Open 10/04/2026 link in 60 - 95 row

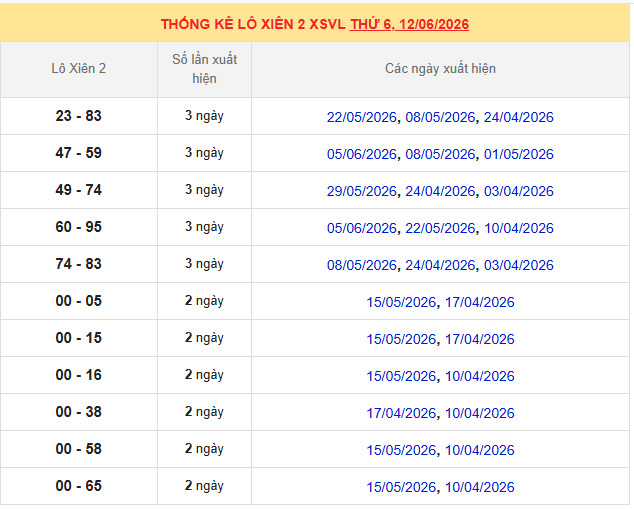point(519,228)
